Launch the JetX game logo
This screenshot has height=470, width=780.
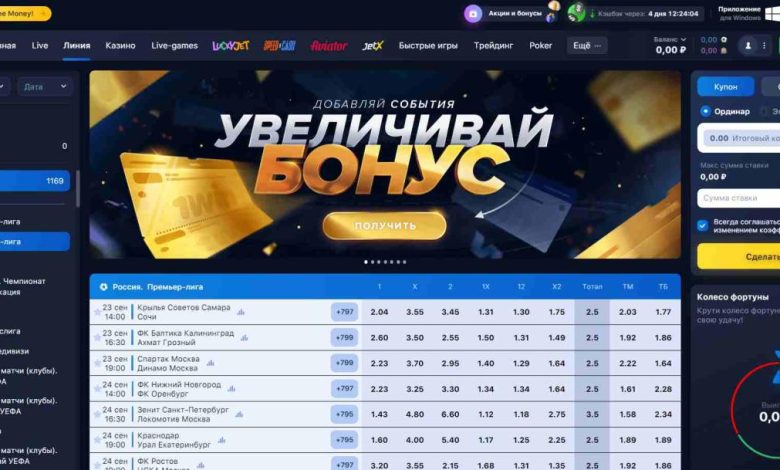point(373,46)
